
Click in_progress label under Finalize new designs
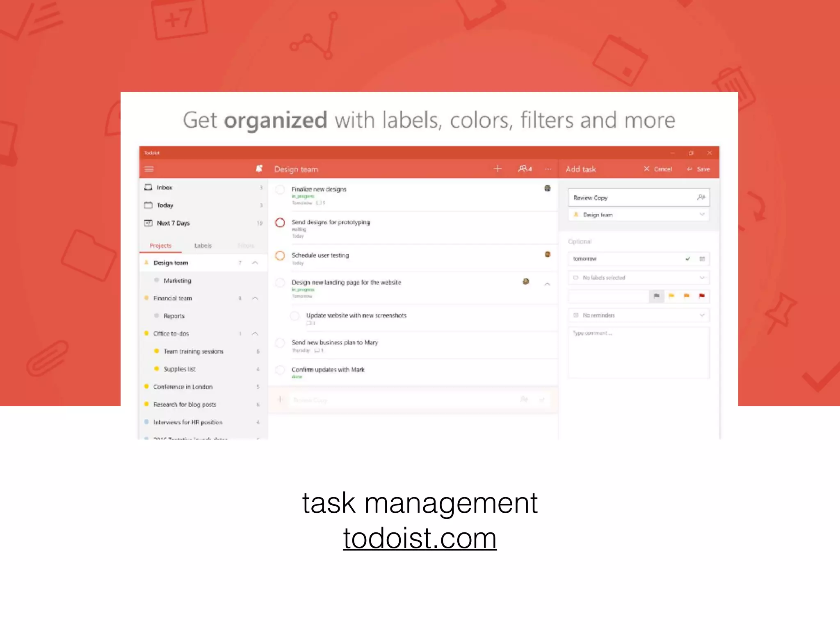pos(303,196)
